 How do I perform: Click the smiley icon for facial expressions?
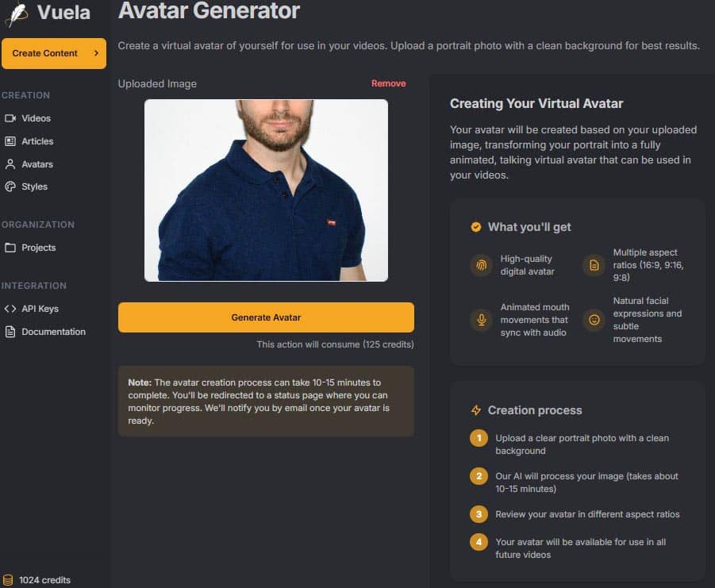tap(594, 320)
